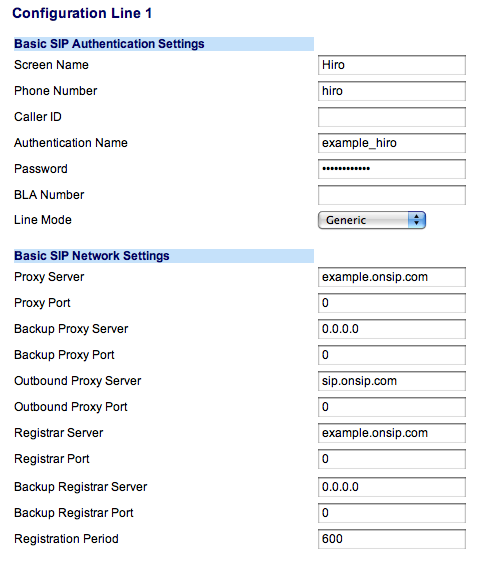Click the Outbound Proxy Server field

tap(392, 381)
